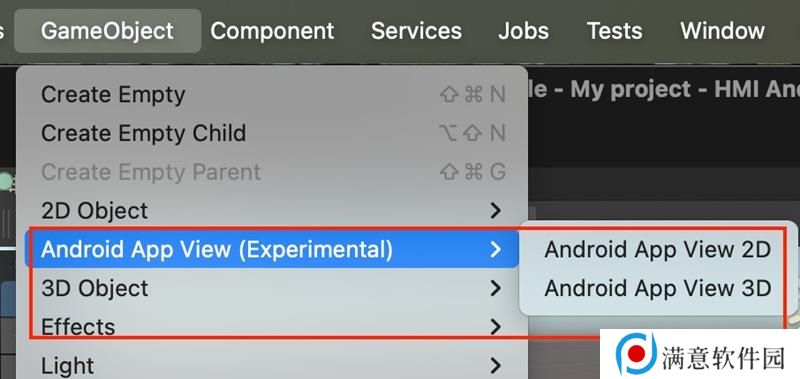Image resolution: width=800 pixels, height=379 pixels.
Task: Choose Create Empty Child entry
Action: [272, 134]
